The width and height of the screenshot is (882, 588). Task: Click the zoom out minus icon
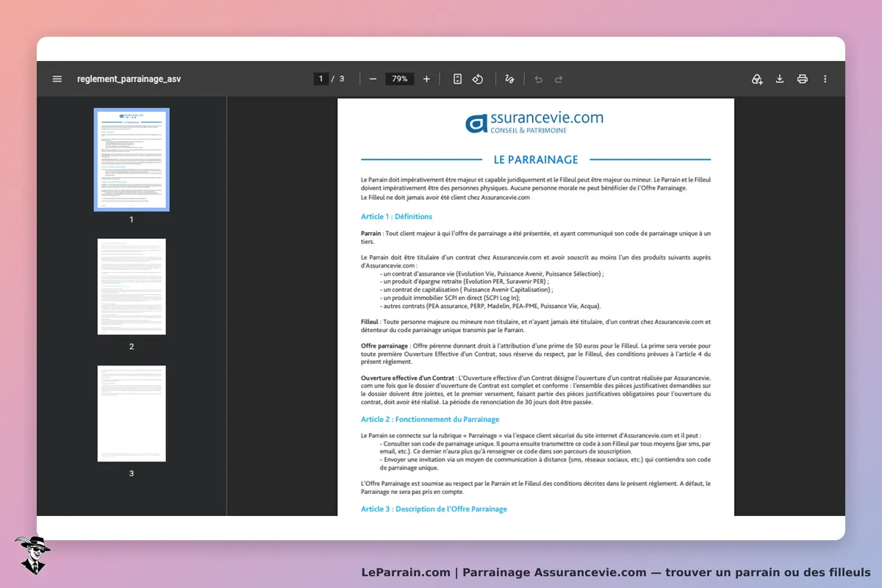click(373, 79)
